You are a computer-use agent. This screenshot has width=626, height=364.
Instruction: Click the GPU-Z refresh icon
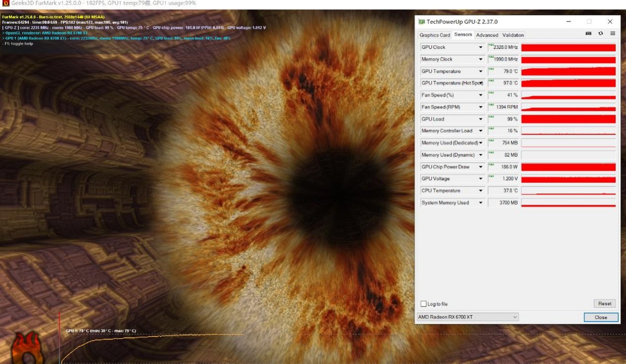600,34
